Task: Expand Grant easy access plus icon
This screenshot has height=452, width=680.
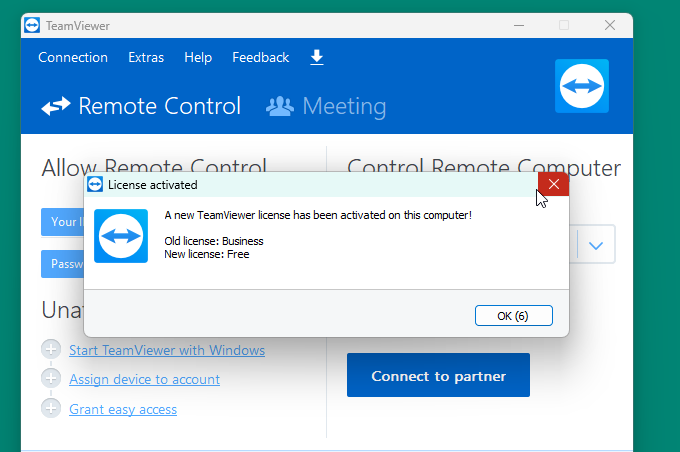Action: 51,408
